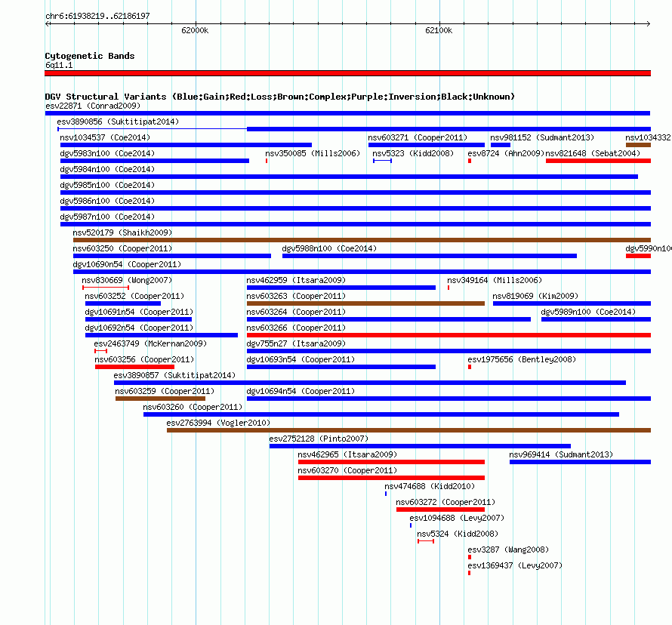Open dgv5987n100 (Coe2014) label

[107, 217]
